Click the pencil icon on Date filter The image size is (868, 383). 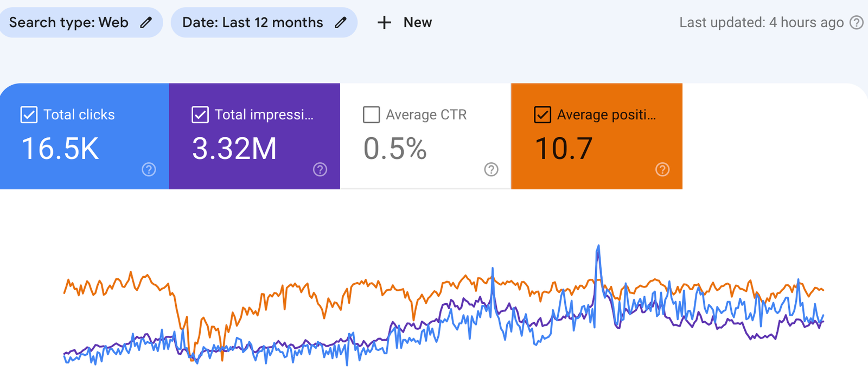pyautogui.click(x=340, y=22)
